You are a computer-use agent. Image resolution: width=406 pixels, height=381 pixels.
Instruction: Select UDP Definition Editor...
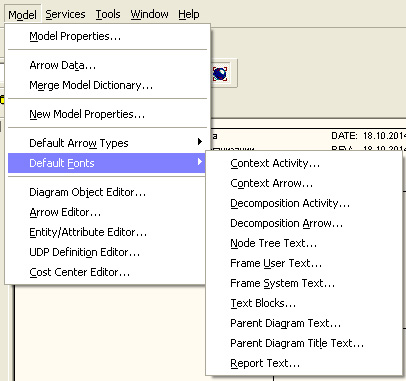pyautogui.click(x=107, y=252)
